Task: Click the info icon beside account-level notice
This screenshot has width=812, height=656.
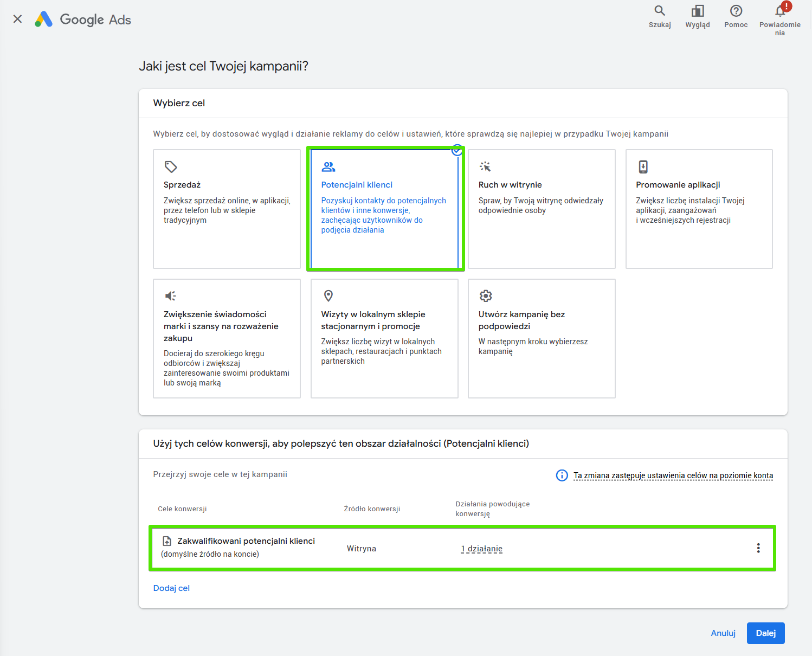Action: click(x=562, y=475)
